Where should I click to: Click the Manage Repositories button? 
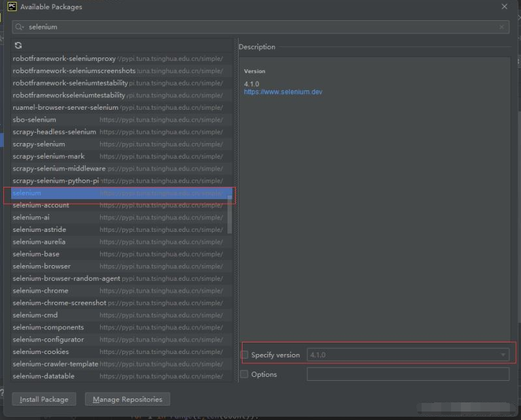pos(127,399)
